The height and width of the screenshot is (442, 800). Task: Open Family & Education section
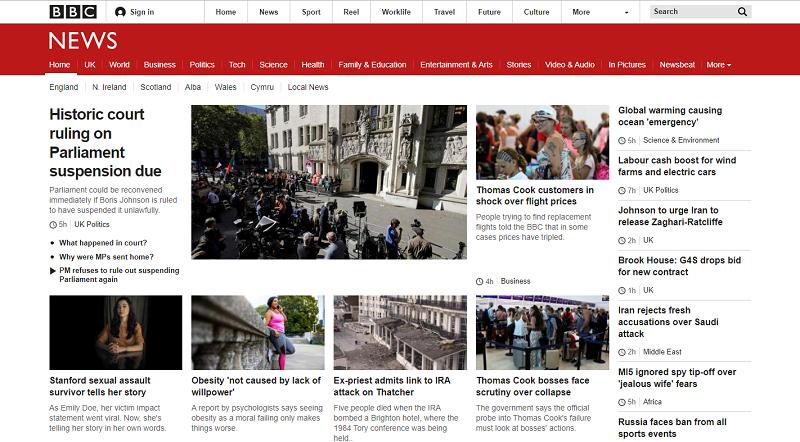coord(372,65)
